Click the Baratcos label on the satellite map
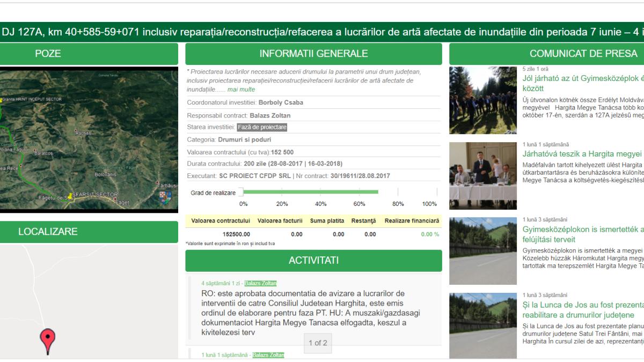The width and height of the screenshot is (644, 362). pyautogui.click(x=43, y=153)
